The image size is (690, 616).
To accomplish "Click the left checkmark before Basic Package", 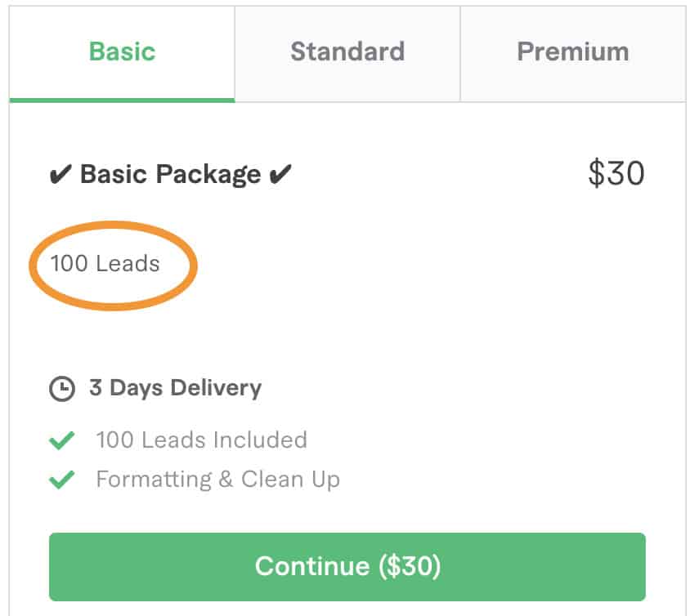I will 60,173.
